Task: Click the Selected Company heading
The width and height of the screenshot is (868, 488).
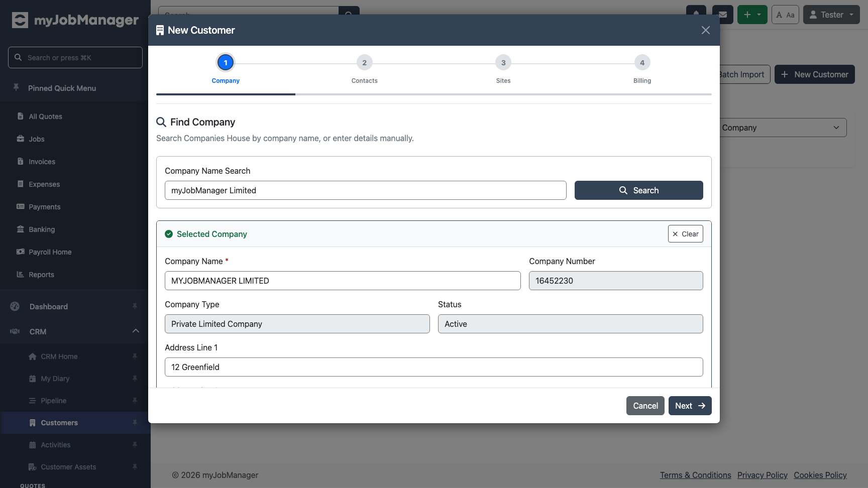Action: tap(211, 234)
